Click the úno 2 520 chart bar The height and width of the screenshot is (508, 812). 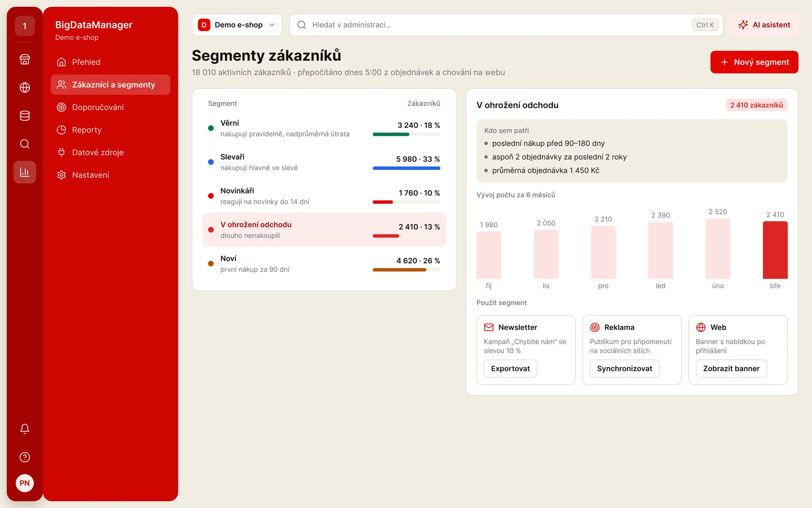718,249
